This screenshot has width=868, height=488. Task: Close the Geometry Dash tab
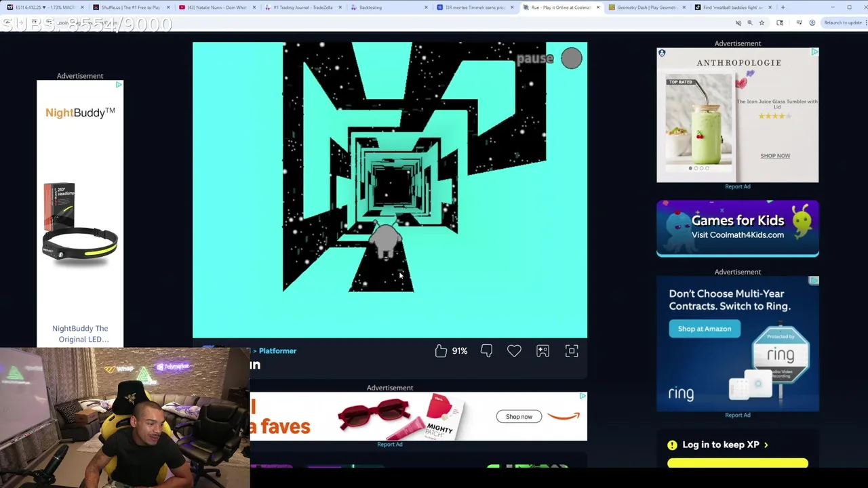point(684,7)
